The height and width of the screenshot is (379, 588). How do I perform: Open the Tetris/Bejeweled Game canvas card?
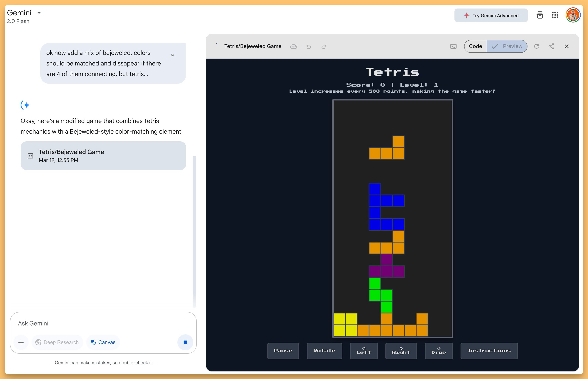[103, 156]
